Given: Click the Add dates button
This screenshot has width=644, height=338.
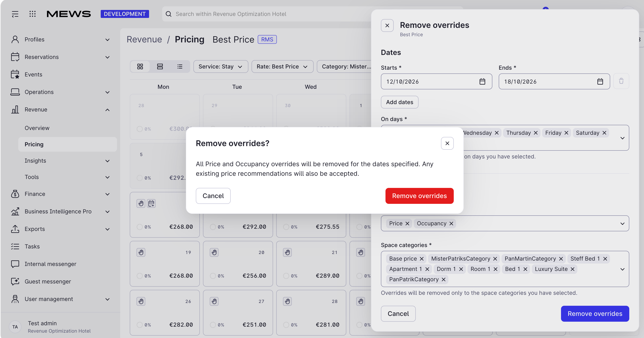Looking at the screenshot, I should click(399, 102).
